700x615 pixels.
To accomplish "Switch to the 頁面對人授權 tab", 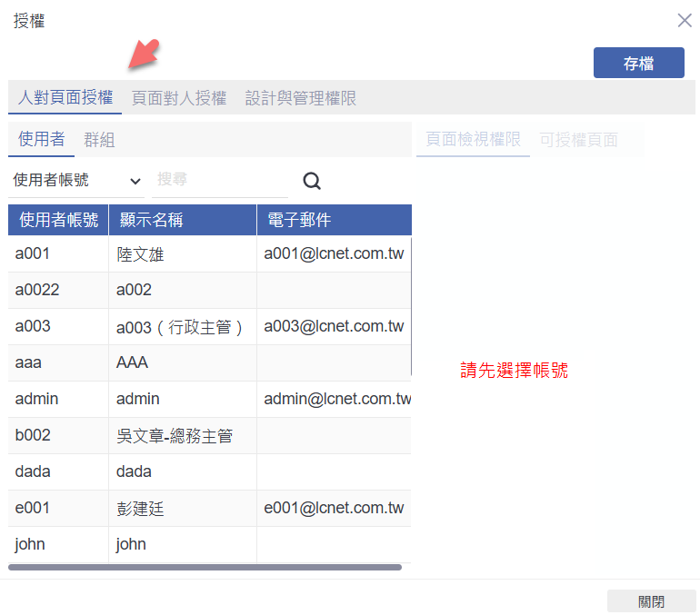I will pyautogui.click(x=179, y=98).
